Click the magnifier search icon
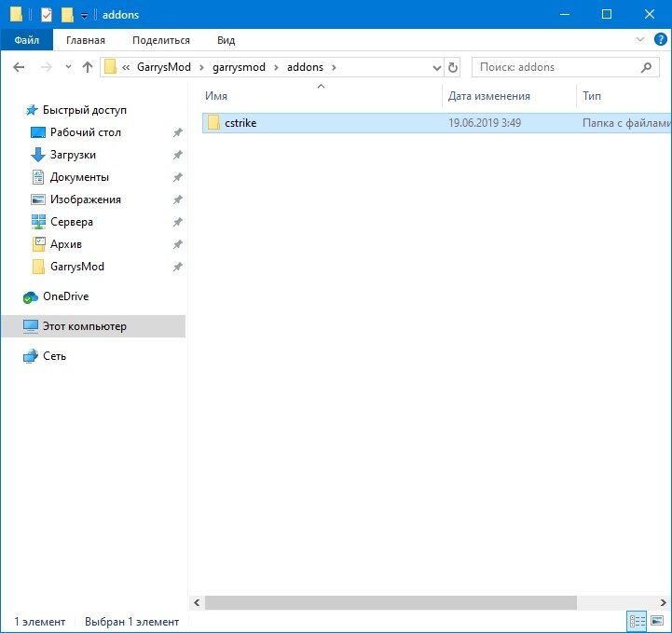The width and height of the screenshot is (672, 633). 646,67
